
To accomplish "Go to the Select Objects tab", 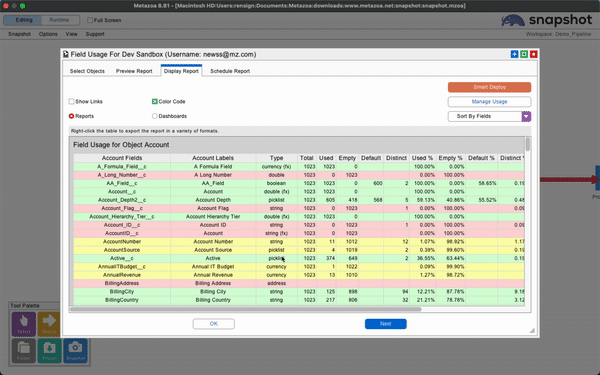I will tap(87, 71).
